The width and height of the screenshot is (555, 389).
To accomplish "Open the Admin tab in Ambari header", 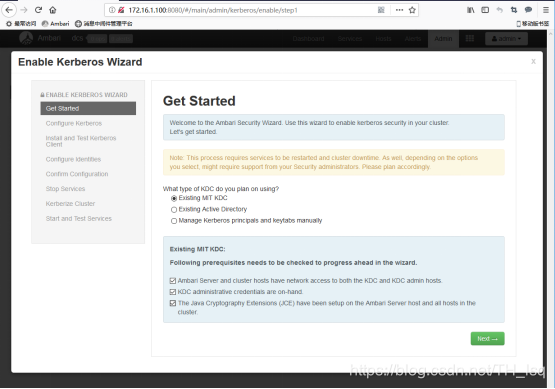I will (x=443, y=39).
